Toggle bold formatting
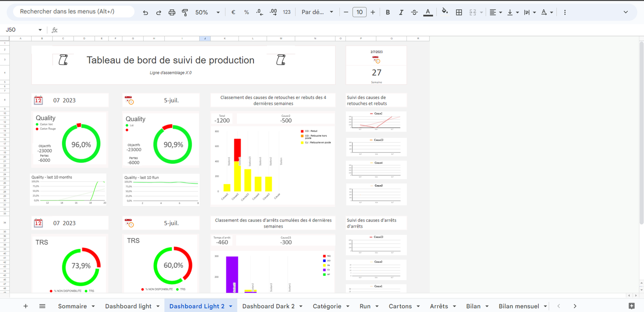This screenshot has height=312, width=644. (x=387, y=12)
